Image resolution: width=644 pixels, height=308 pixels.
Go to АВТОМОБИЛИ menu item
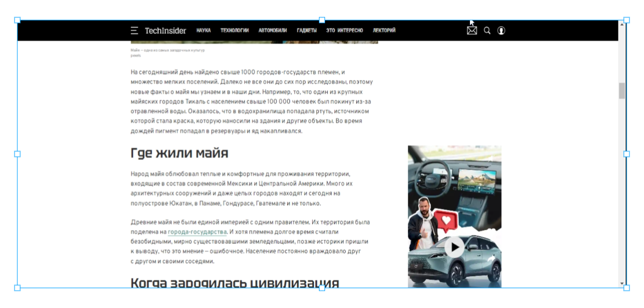pyautogui.click(x=273, y=31)
